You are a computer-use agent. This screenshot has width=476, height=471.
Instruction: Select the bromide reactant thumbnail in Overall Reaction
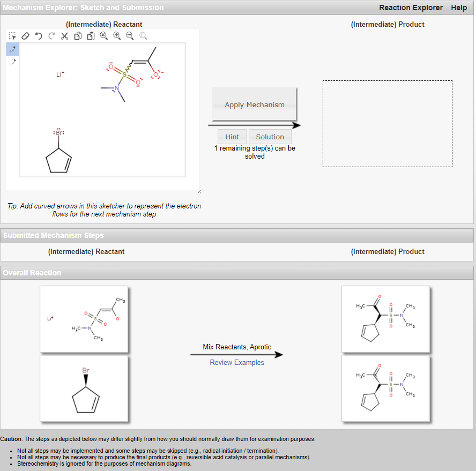click(x=84, y=388)
